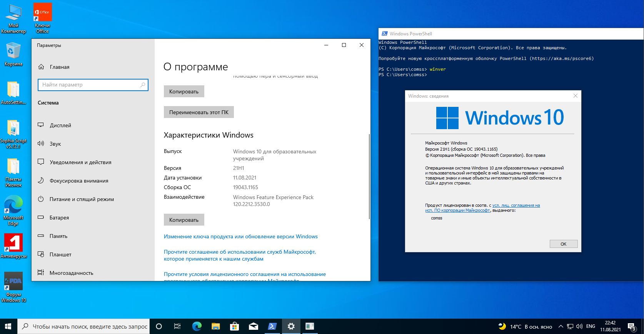Click the Settings window vertical scrollbar
Viewport: 644px width, 334px height.
(x=369, y=177)
